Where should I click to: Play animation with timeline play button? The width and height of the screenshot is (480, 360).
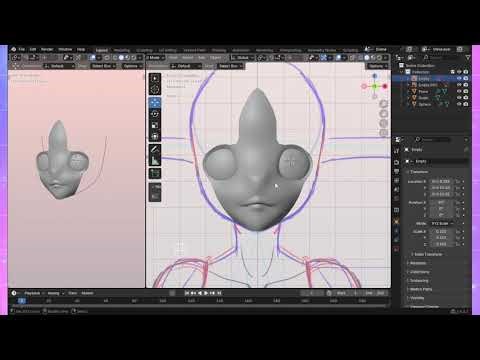[x=206, y=293]
